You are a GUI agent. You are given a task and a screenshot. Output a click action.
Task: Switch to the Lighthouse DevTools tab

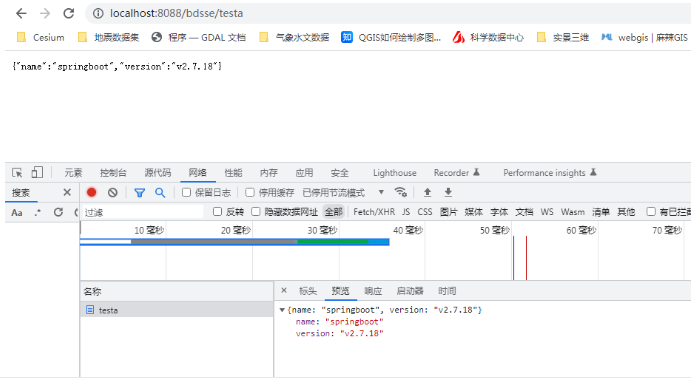pyautogui.click(x=394, y=173)
